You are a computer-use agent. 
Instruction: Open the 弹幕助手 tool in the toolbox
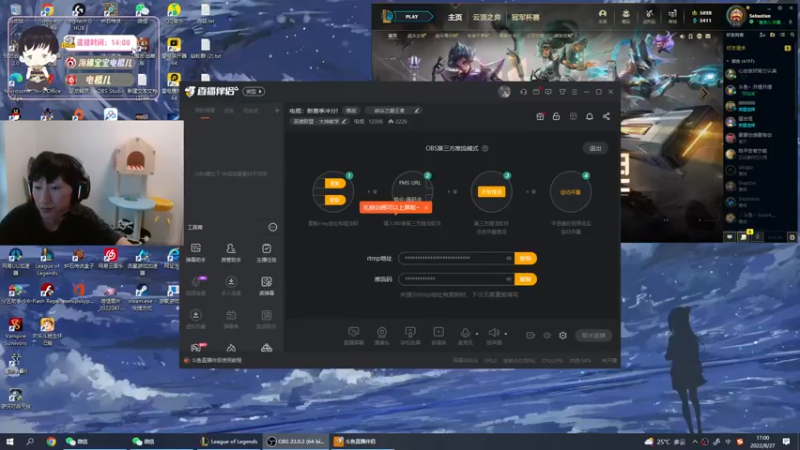(196, 253)
